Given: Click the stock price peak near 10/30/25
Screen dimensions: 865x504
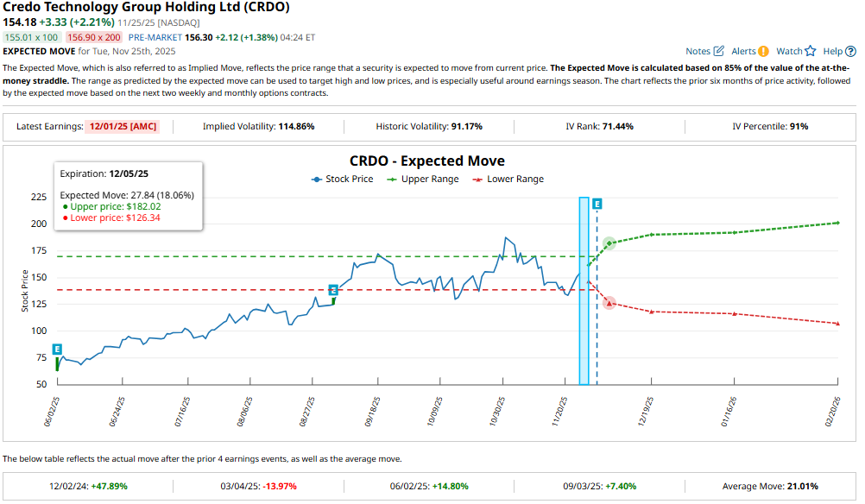Looking at the screenshot, I should 506,238.
